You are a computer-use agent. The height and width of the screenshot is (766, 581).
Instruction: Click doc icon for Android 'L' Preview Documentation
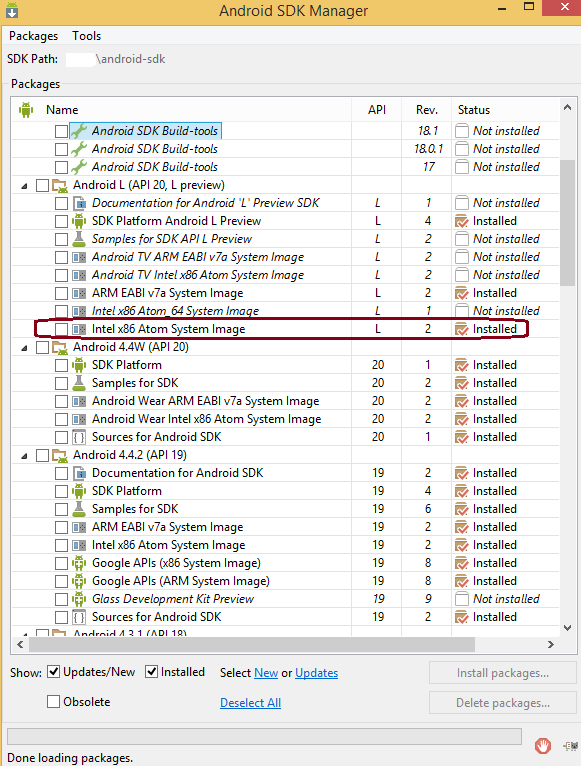79,203
